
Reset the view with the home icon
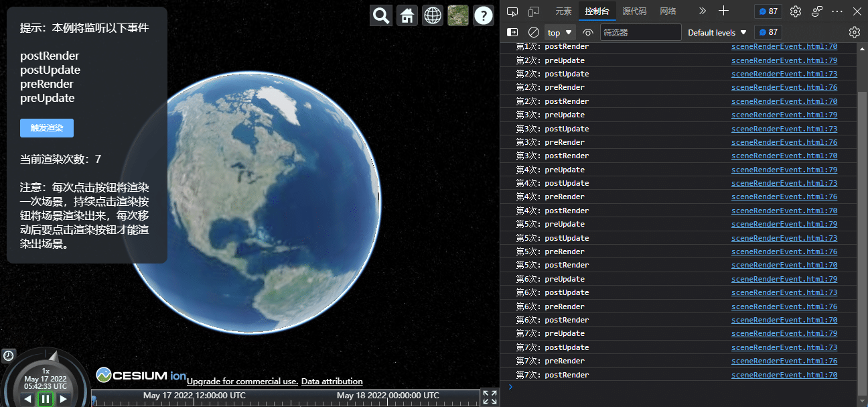(407, 15)
